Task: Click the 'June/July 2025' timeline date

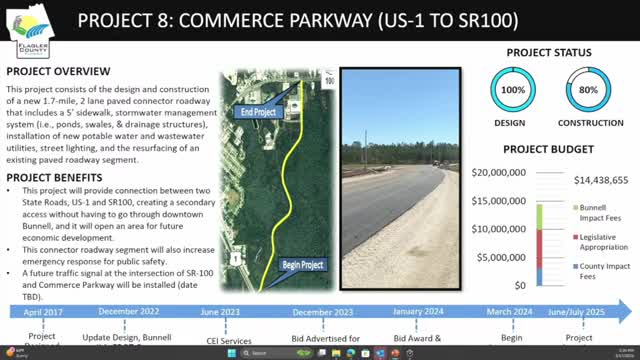Action: (576, 312)
